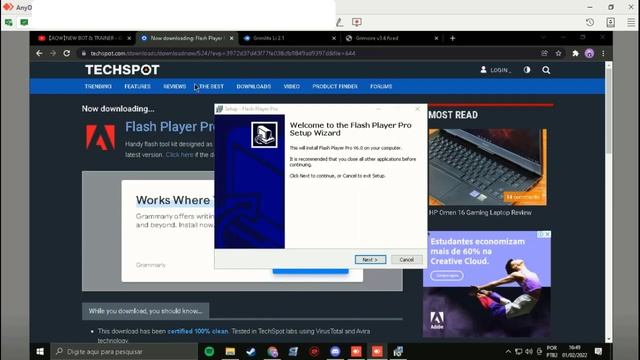Open Steam from the taskbar
Screen dimensions: 640x360
pyautogui.click(x=251, y=351)
